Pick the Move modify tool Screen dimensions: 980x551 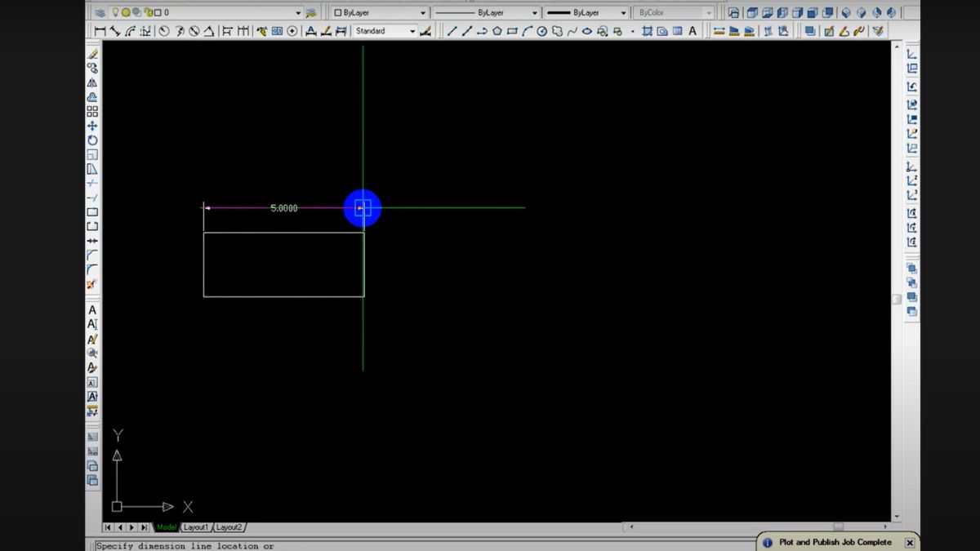click(x=92, y=127)
